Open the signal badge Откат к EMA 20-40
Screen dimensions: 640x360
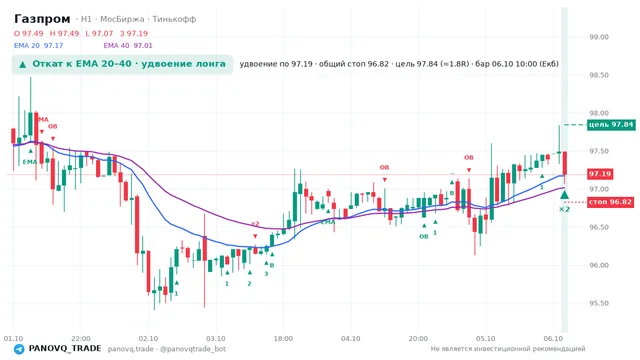coord(122,64)
